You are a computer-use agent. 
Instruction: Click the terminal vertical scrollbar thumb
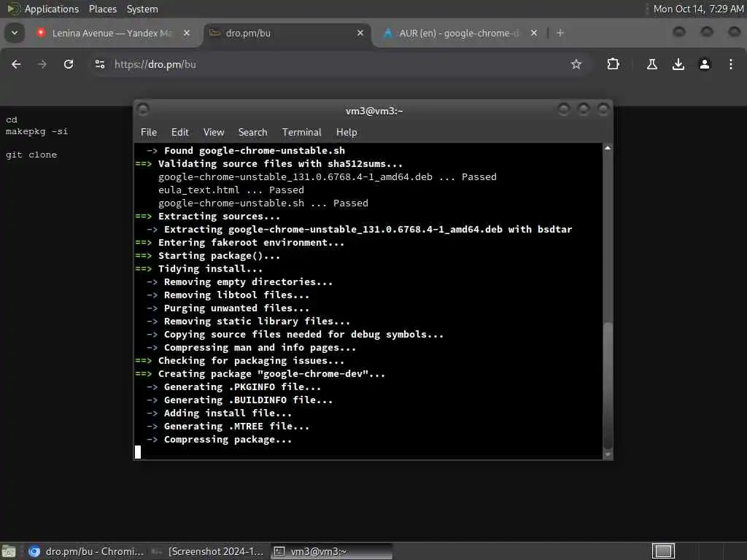click(x=608, y=385)
